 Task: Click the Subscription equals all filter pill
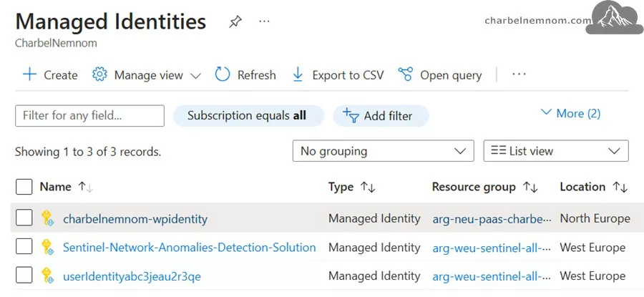[248, 115]
